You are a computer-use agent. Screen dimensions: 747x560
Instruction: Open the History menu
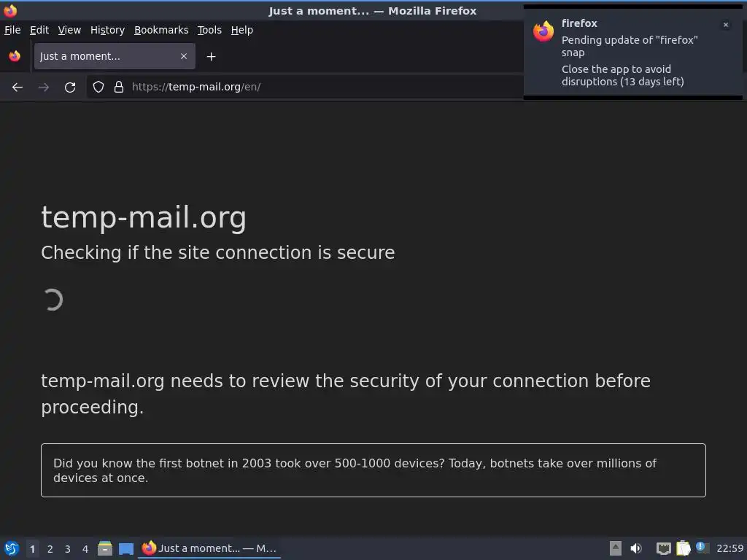coord(108,30)
